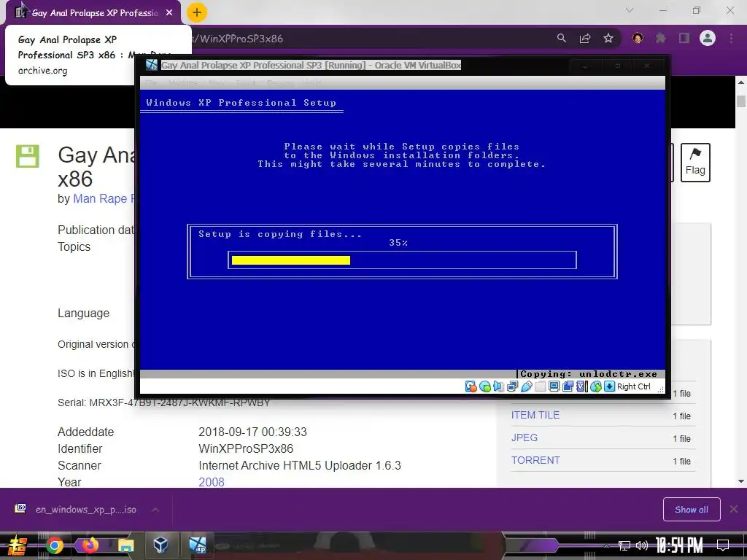This screenshot has height=560, width=747.
Task: Open the Devices menu in VirtualBox window
Action: click(x=279, y=83)
